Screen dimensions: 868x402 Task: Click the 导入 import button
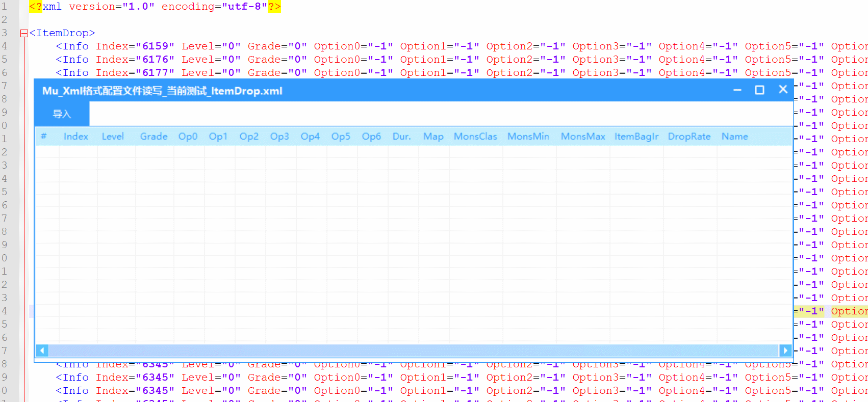[x=62, y=114]
